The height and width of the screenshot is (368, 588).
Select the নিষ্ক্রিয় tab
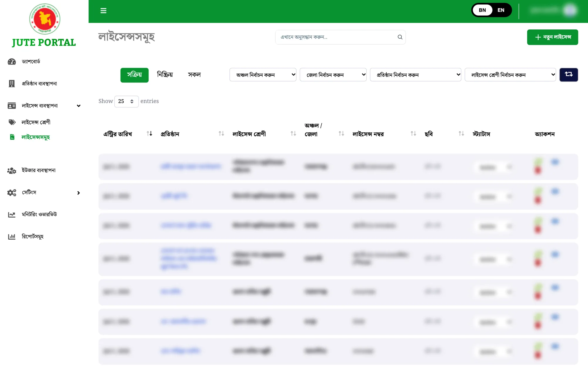tap(165, 74)
